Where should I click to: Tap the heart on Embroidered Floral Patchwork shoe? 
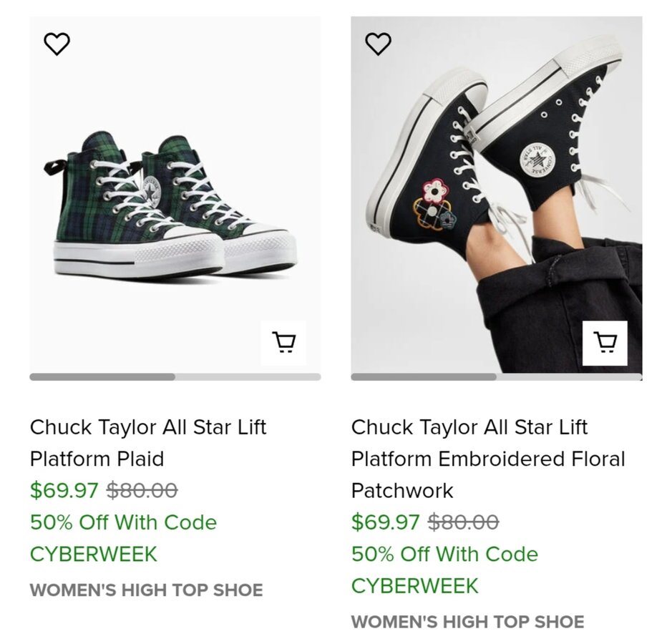point(379,44)
